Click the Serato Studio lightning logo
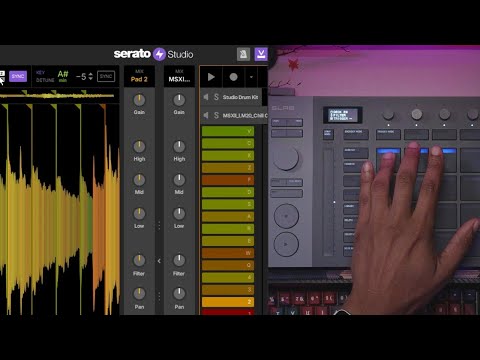This screenshot has width=480, height=360. pyautogui.click(x=159, y=54)
